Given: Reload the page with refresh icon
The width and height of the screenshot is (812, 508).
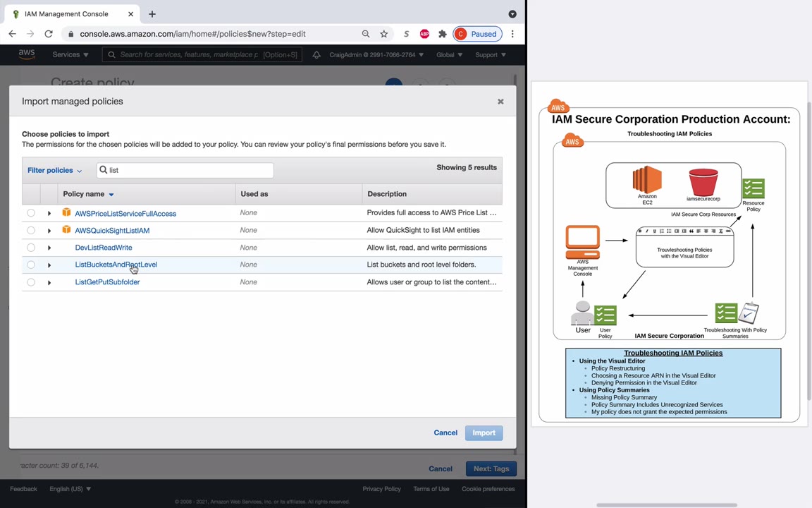Looking at the screenshot, I should click(x=49, y=34).
